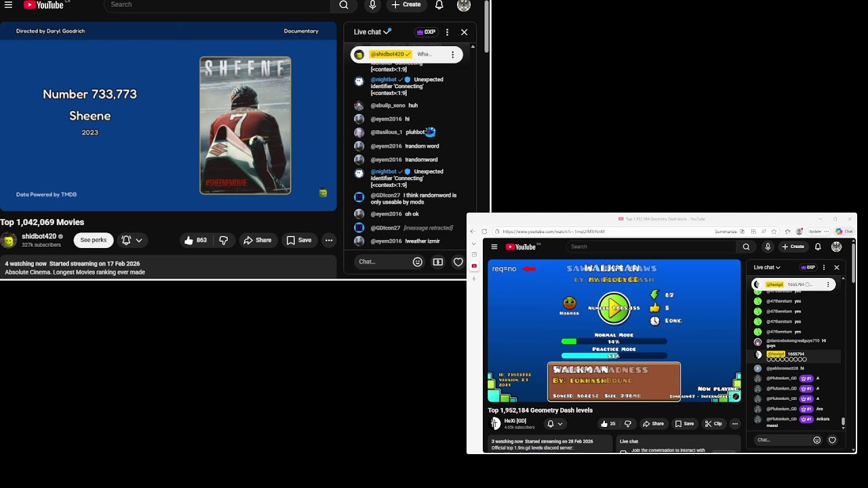Close the live chat in HeXi window
Viewport: 868px width, 488px height.
(836, 267)
